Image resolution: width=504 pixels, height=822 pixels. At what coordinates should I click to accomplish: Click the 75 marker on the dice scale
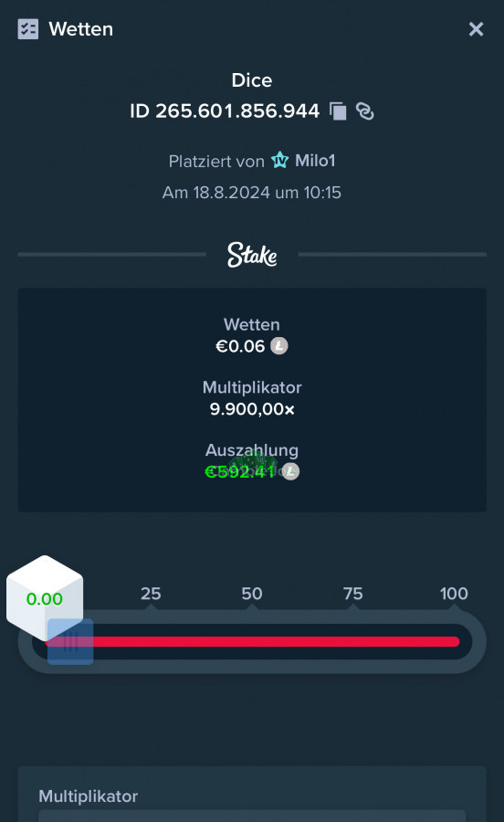click(353, 594)
